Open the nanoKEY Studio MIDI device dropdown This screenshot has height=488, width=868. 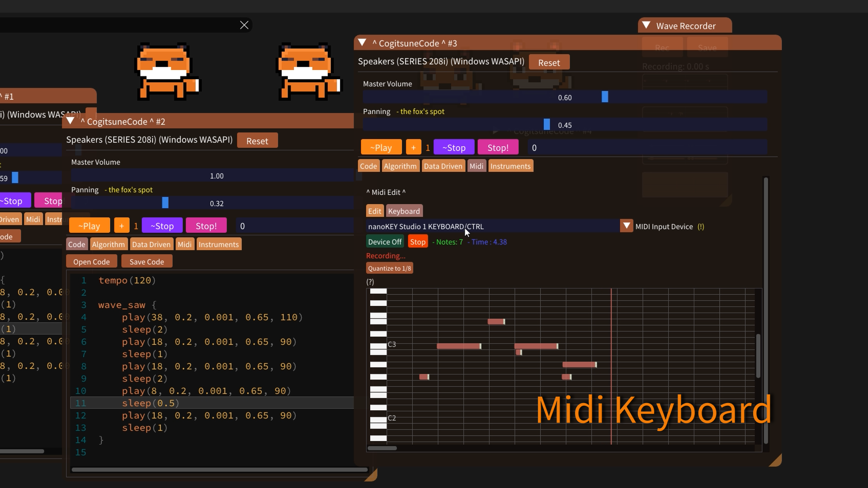tap(626, 225)
